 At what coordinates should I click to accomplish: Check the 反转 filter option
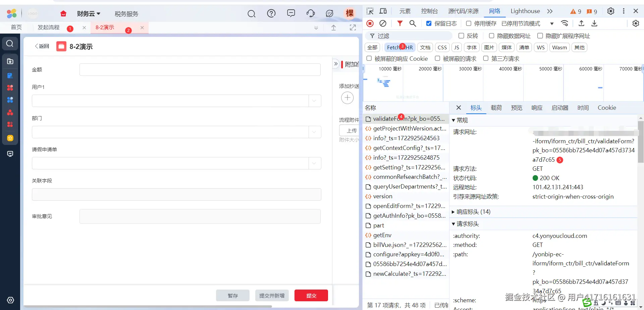[461, 36]
